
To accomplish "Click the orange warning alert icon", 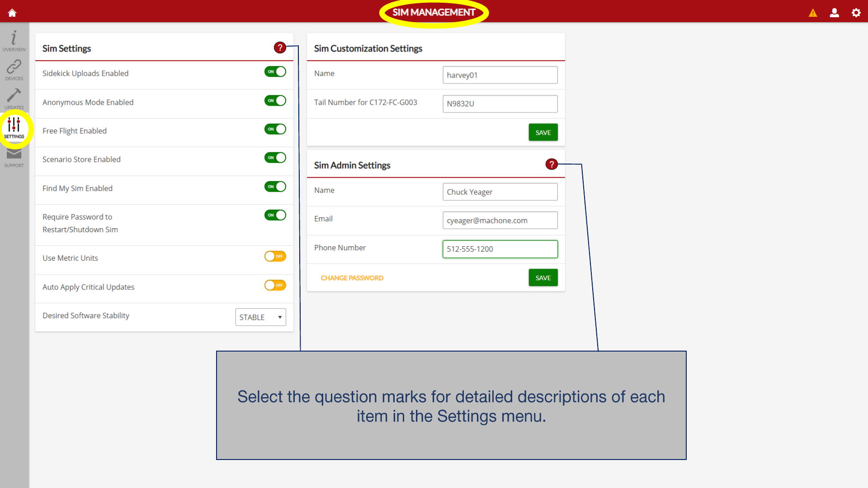I will [813, 13].
